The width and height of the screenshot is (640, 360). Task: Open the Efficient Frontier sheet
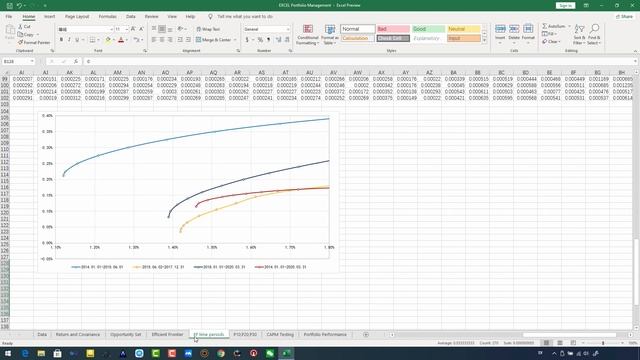(x=167, y=335)
